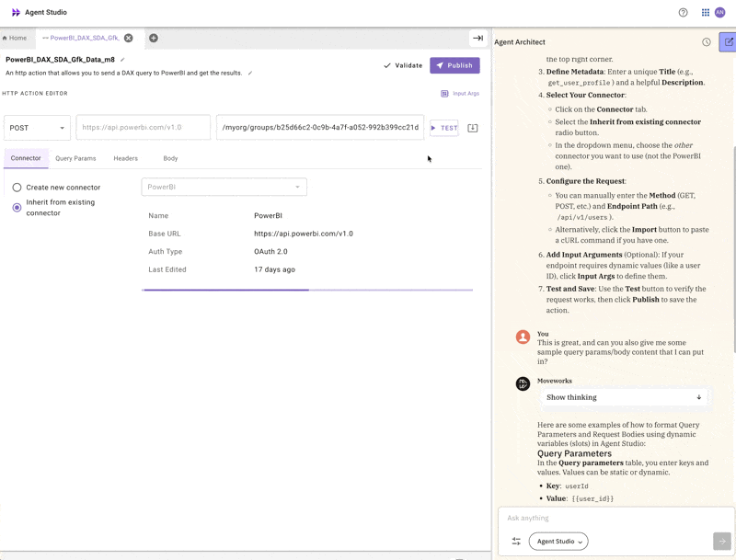Click the Ask anything chat input
This screenshot has width=736, height=560.
pyautogui.click(x=616, y=518)
